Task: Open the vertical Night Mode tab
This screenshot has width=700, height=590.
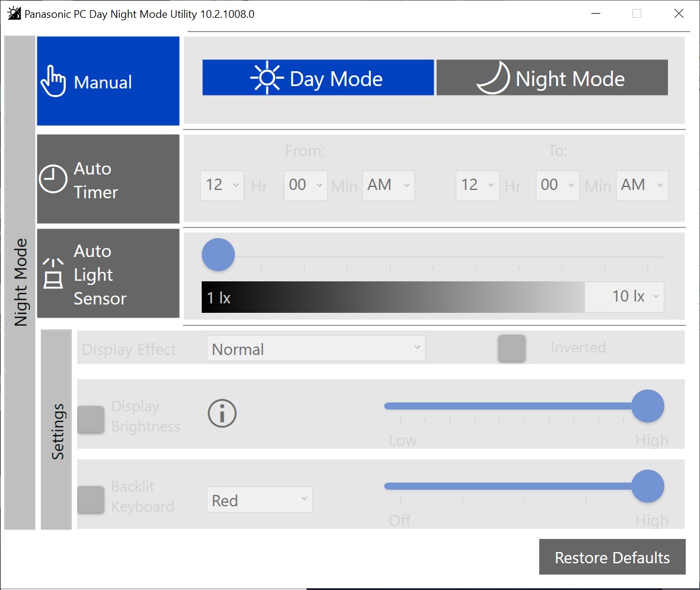Action: click(x=20, y=283)
